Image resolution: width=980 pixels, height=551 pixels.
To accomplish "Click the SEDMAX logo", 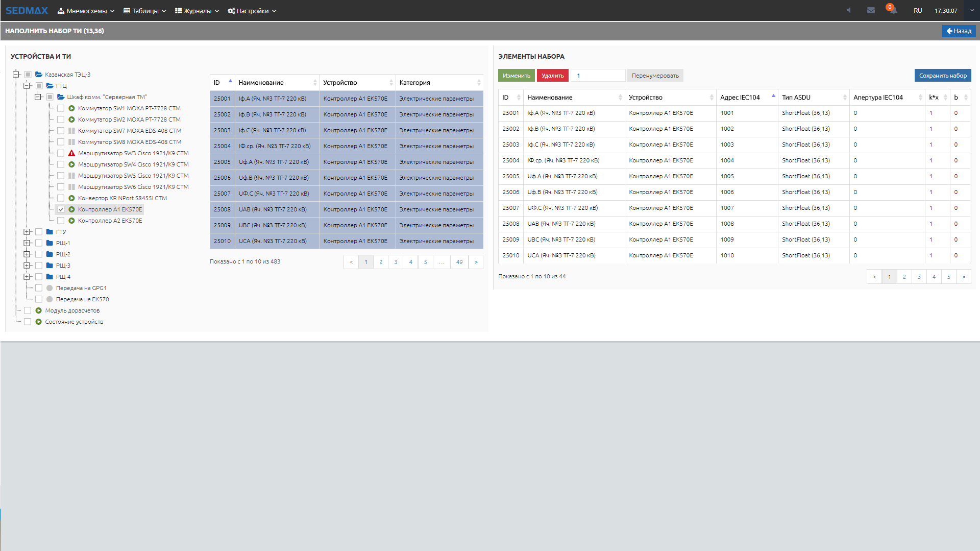I will coord(27,11).
